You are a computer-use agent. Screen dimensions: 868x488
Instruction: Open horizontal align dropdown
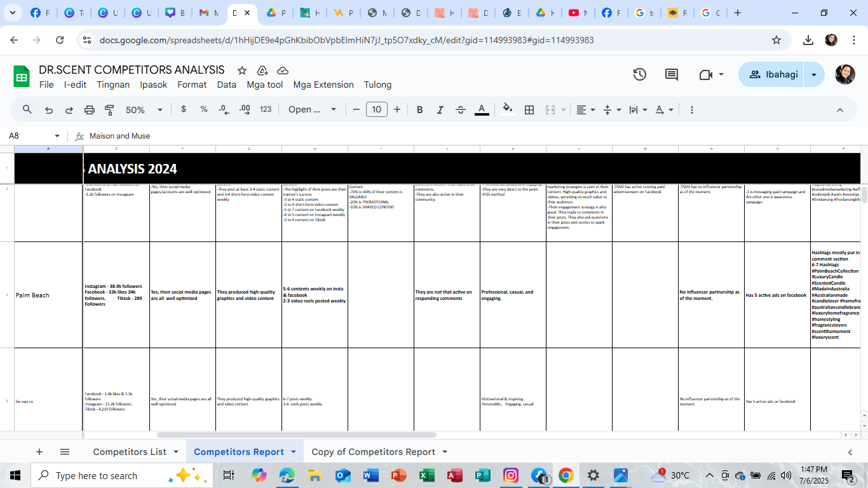tap(586, 109)
